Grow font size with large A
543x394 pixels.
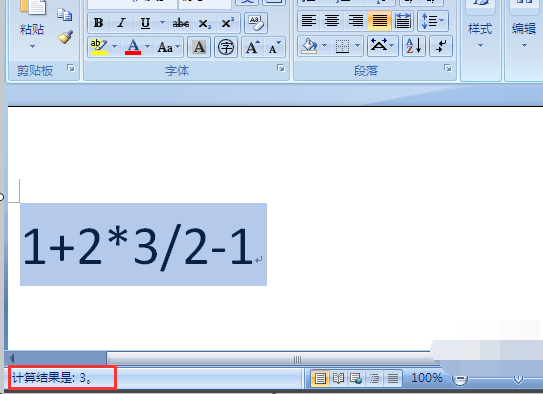tap(253, 47)
